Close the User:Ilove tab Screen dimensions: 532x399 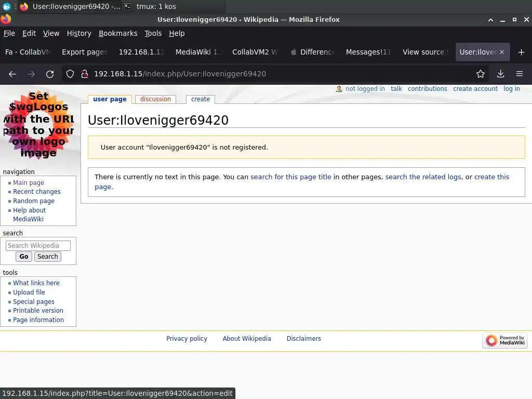pyautogui.click(x=502, y=52)
